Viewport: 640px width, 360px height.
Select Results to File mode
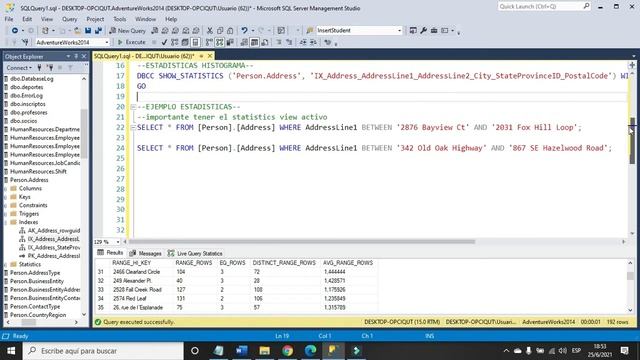click(x=265, y=42)
